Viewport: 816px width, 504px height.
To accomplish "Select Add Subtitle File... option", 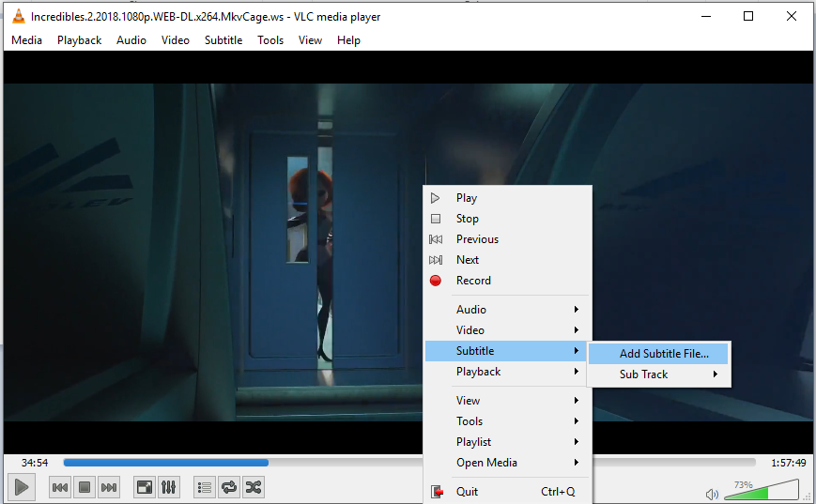I will tap(658, 354).
